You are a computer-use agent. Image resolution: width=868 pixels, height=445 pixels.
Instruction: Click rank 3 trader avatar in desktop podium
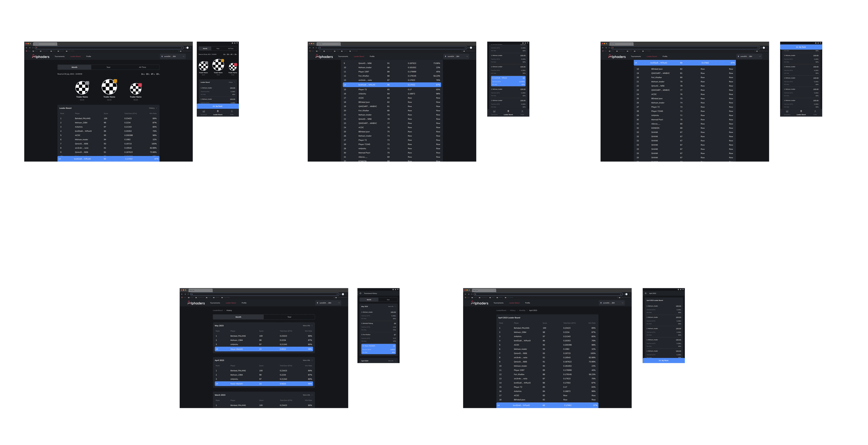point(136,89)
